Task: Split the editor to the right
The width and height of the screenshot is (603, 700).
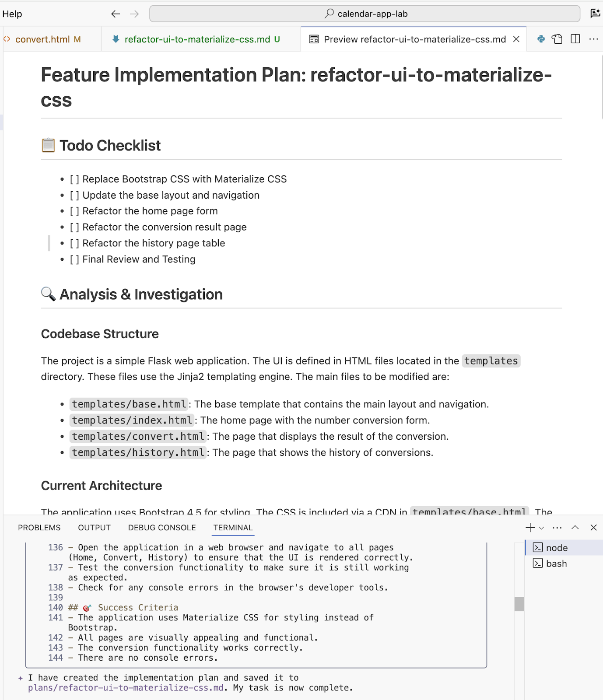Action: tap(575, 39)
